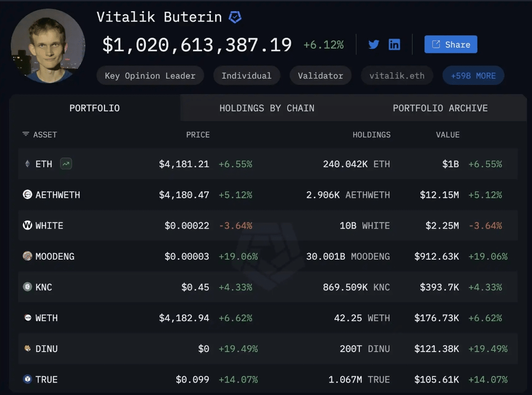Click the verified badge beside Vitalik Buterin
Viewport: 532px width, 395px height.
(235, 17)
